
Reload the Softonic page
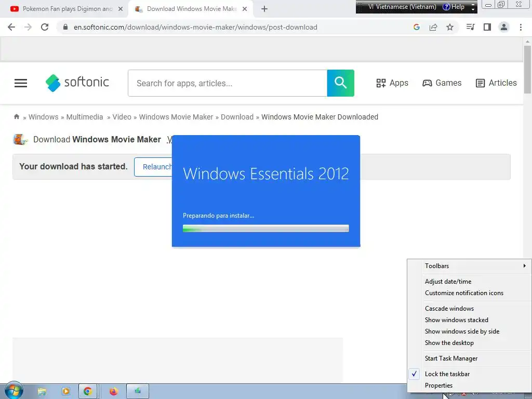(x=45, y=27)
